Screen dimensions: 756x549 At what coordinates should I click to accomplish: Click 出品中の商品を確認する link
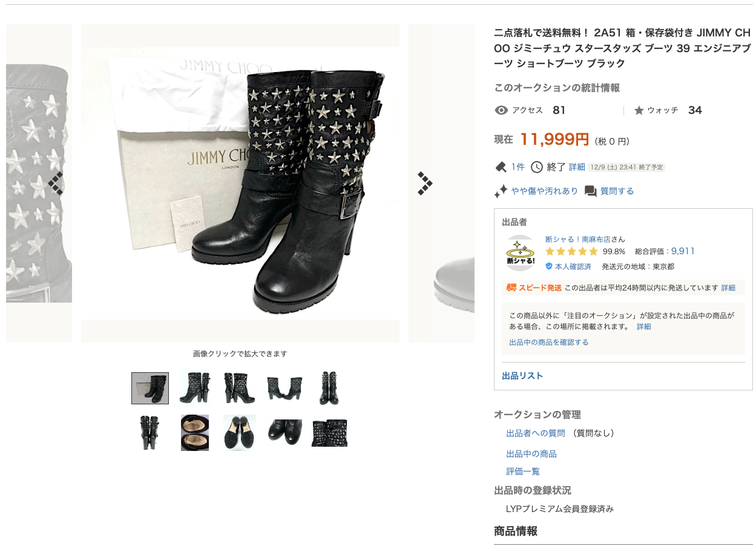click(549, 342)
